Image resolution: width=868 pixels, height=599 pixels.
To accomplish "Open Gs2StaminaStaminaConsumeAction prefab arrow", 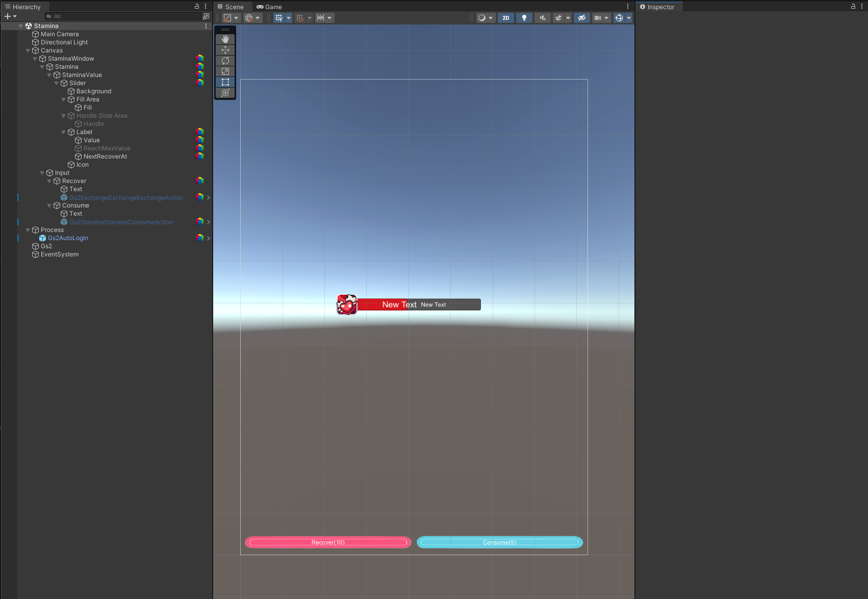I will click(208, 222).
